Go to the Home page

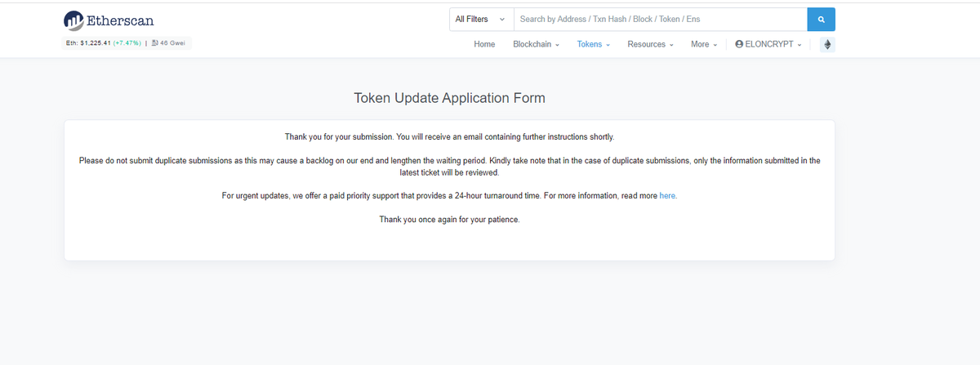484,44
